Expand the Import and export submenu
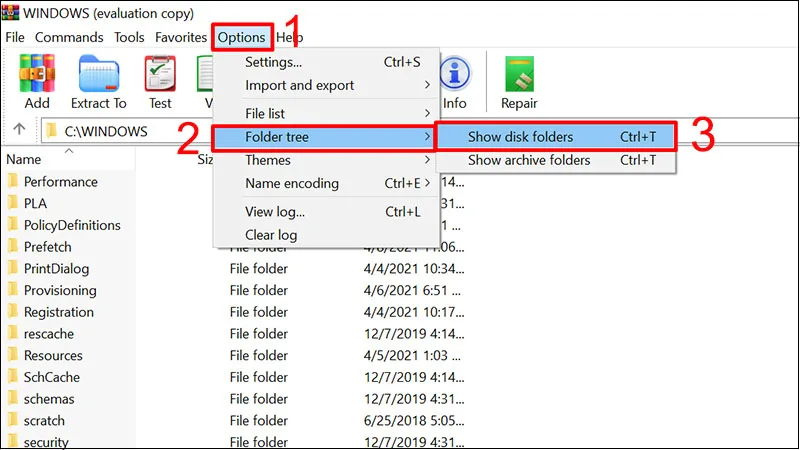This screenshot has height=450, width=800. coord(327,85)
